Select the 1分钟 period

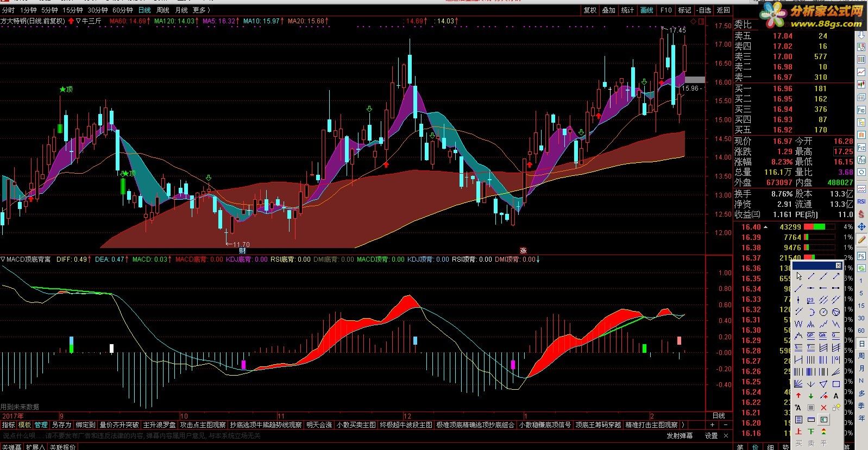coord(28,10)
